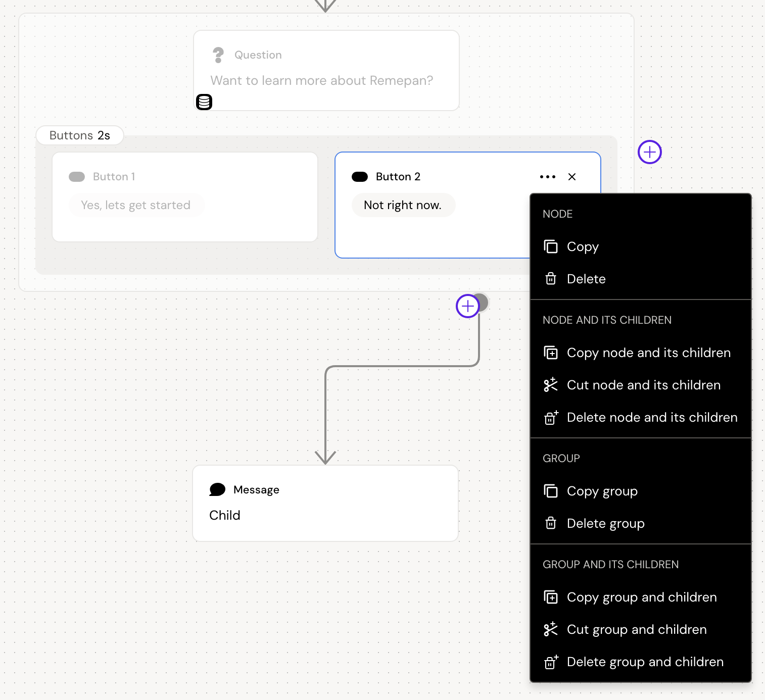
Task: Select Copy in the Node section
Action: tap(583, 246)
